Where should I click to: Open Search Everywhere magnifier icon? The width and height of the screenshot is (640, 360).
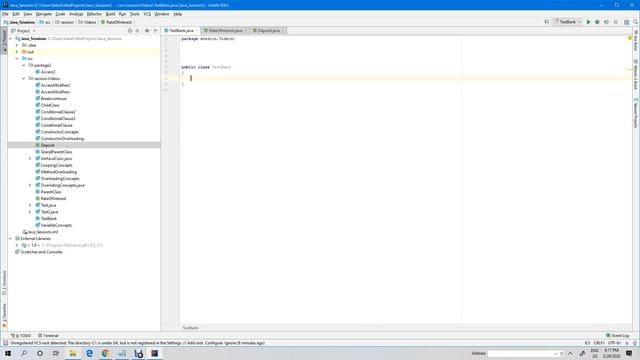[x=635, y=22]
